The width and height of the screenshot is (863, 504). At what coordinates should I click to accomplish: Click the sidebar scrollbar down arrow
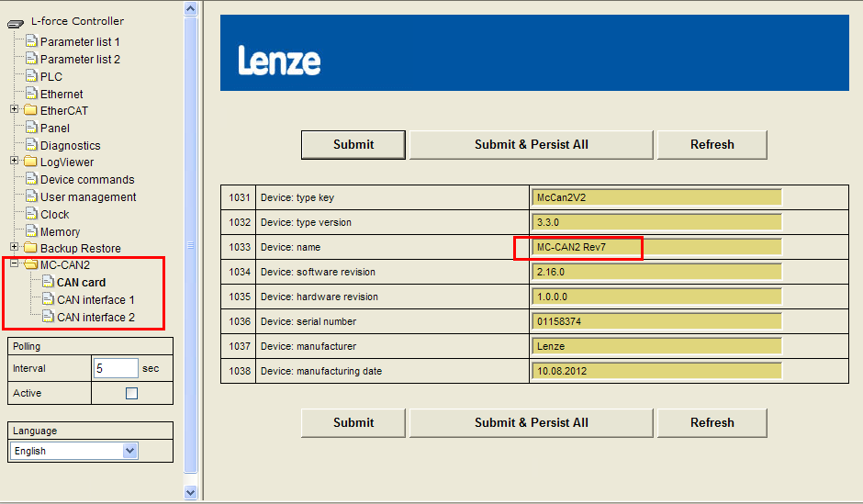click(x=191, y=492)
